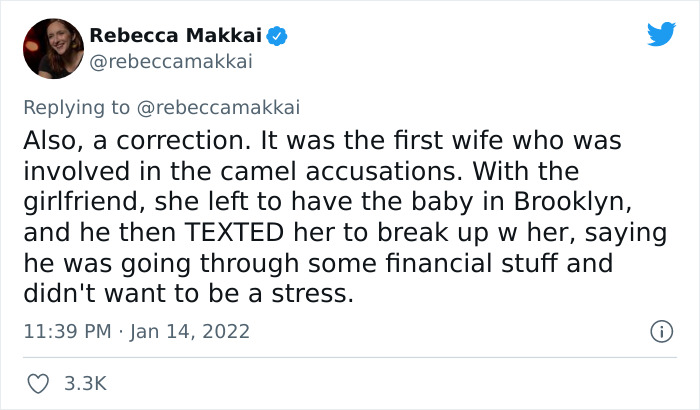This screenshot has height=410, width=700.
Task: Open the tweet info icon
Action: pyautogui.click(x=659, y=330)
